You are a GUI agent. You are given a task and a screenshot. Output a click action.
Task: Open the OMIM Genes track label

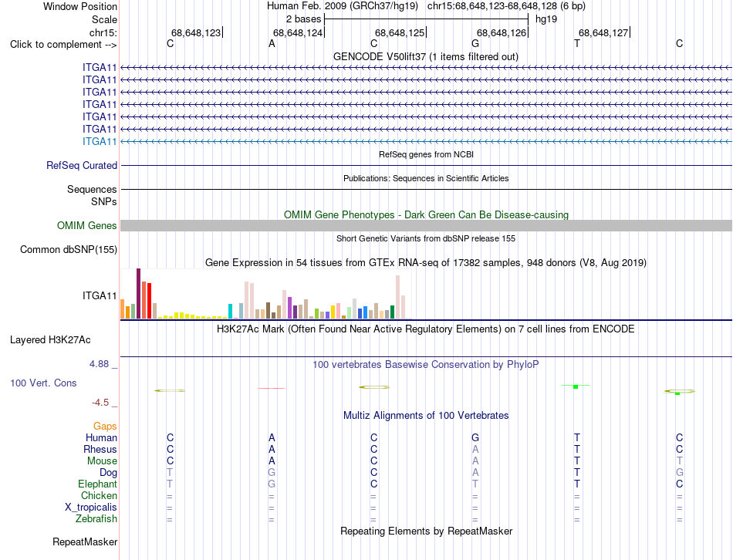point(87,226)
